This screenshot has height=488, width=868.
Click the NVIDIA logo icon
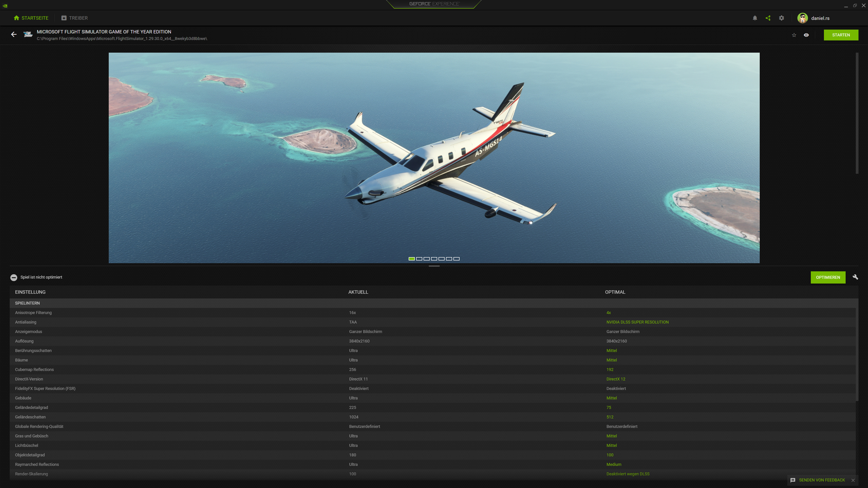[x=5, y=6]
